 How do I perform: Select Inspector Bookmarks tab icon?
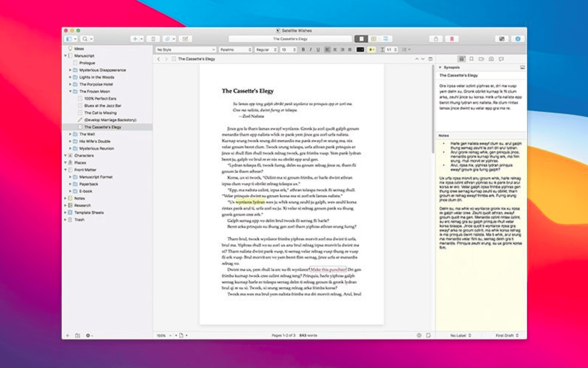coord(472,59)
